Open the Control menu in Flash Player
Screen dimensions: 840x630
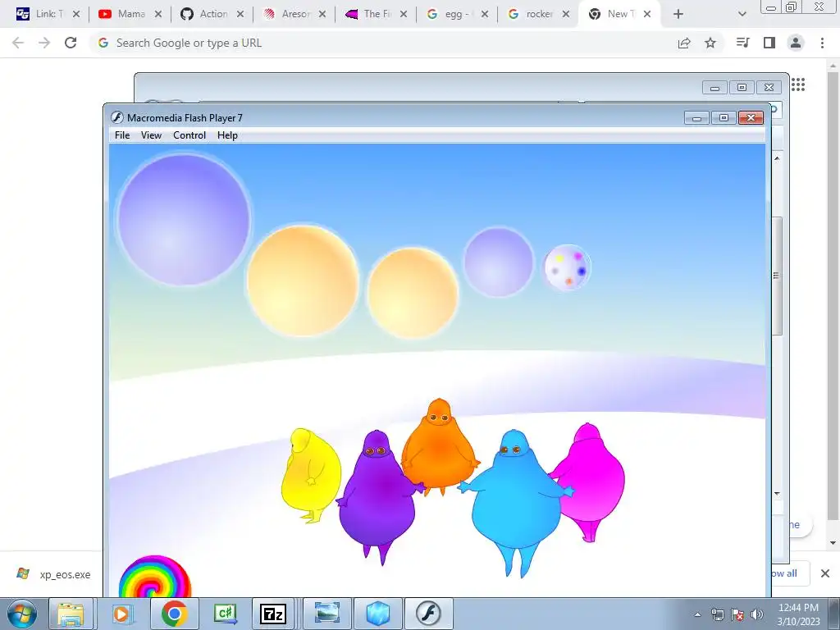tap(189, 135)
